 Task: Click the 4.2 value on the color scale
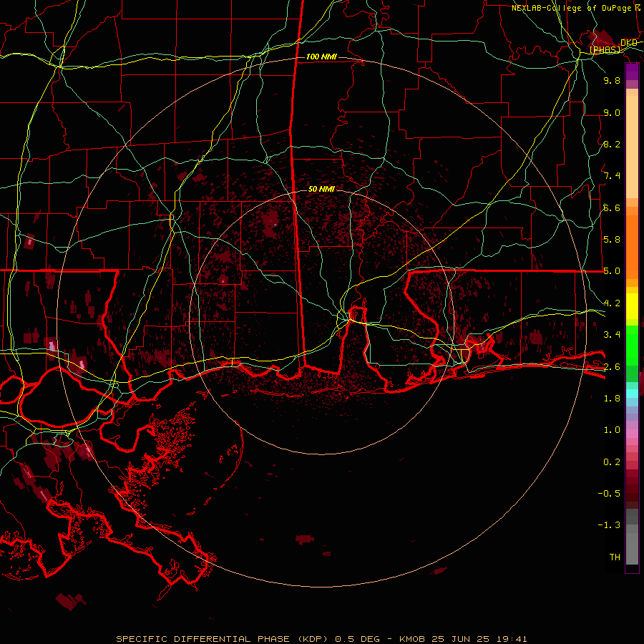click(x=612, y=303)
